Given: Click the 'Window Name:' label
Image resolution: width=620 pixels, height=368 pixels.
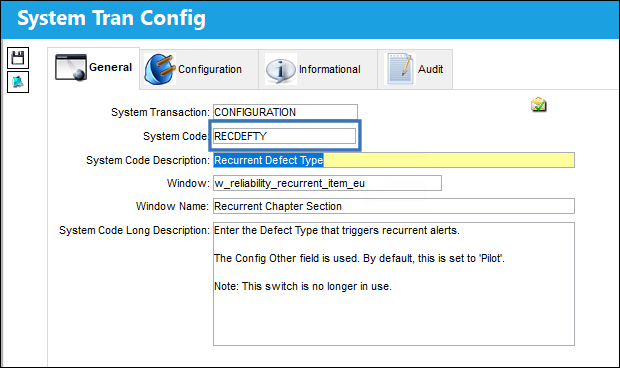Looking at the screenshot, I should [172, 206].
